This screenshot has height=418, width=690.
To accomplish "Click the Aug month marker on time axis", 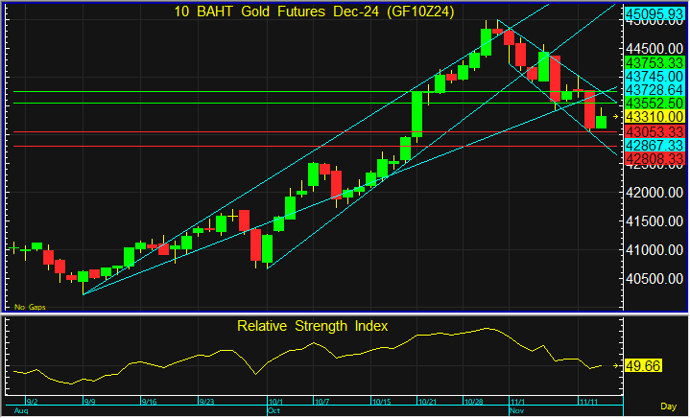I will pyautogui.click(x=17, y=410).
